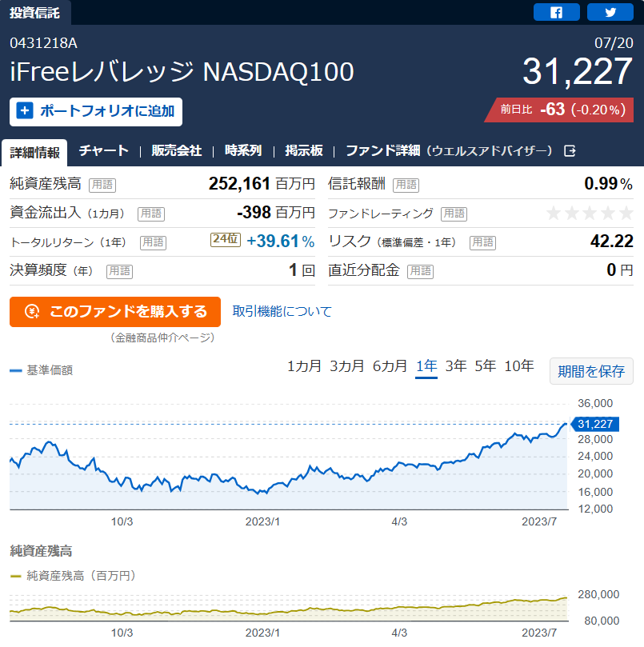Open the external link icon beside ファンド詳細
The height and width of the screenshot is (647, 644).
pyautogui.click(x=570, y=150)
